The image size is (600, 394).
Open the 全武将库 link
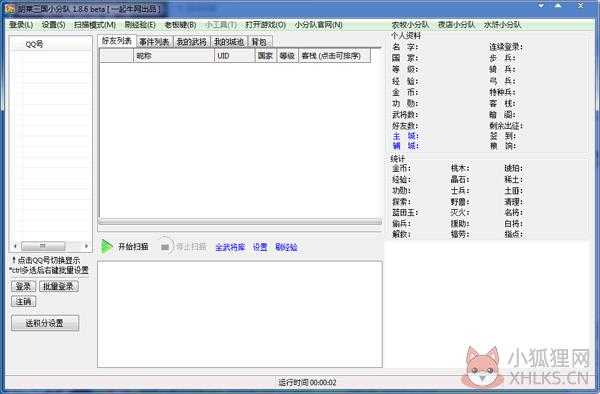click(230, 247)
